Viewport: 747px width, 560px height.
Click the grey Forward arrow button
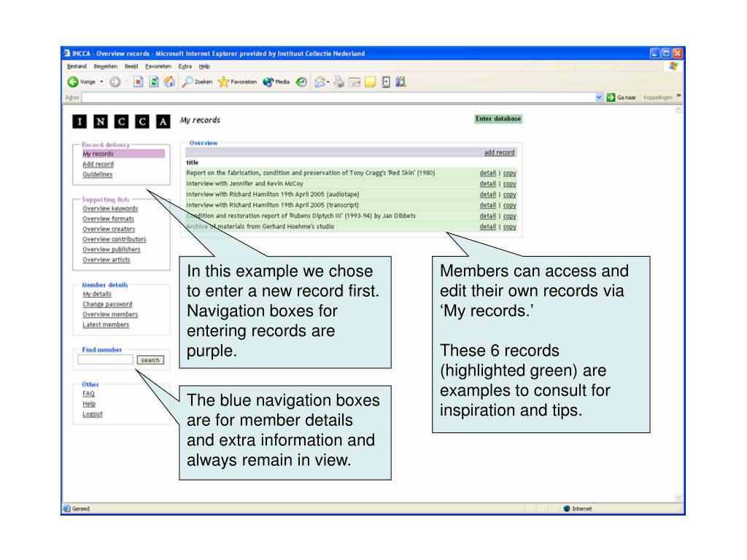tap(115, 82)
